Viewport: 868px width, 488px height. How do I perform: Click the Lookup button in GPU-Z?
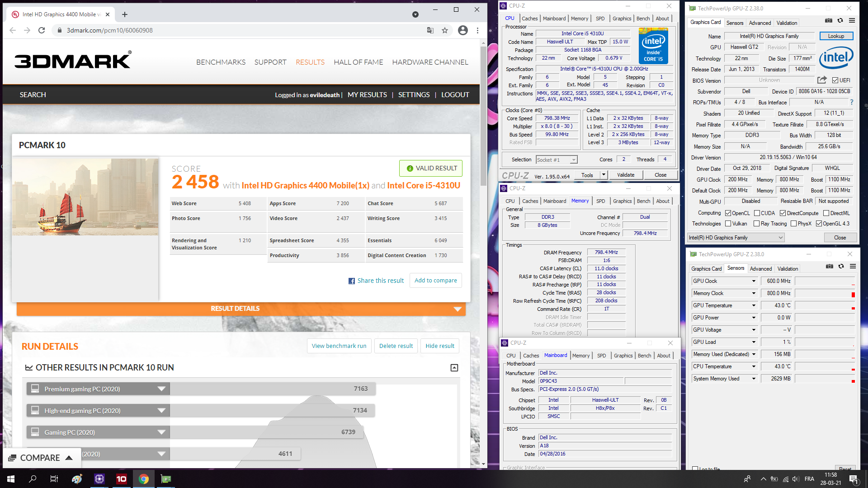click(x=836, y=36)
